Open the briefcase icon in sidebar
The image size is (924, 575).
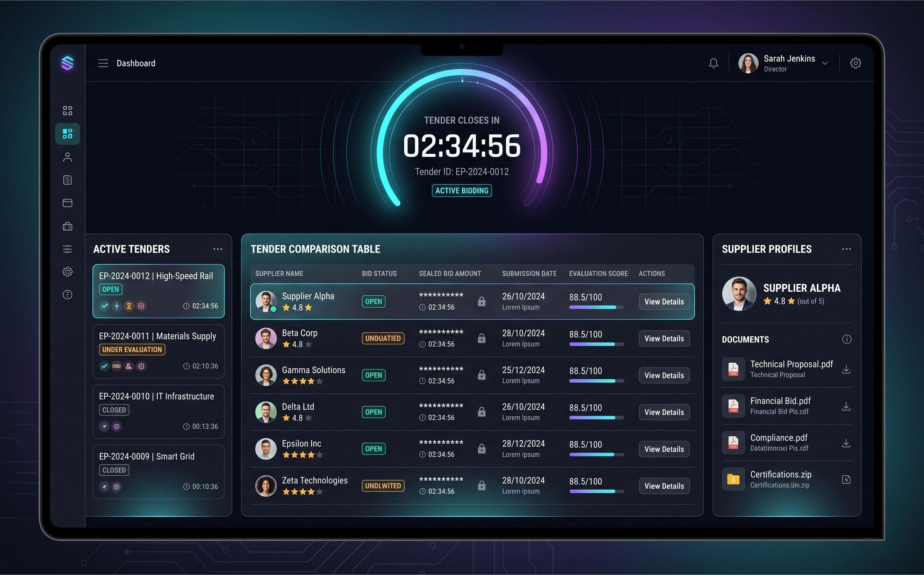(67, 226)
